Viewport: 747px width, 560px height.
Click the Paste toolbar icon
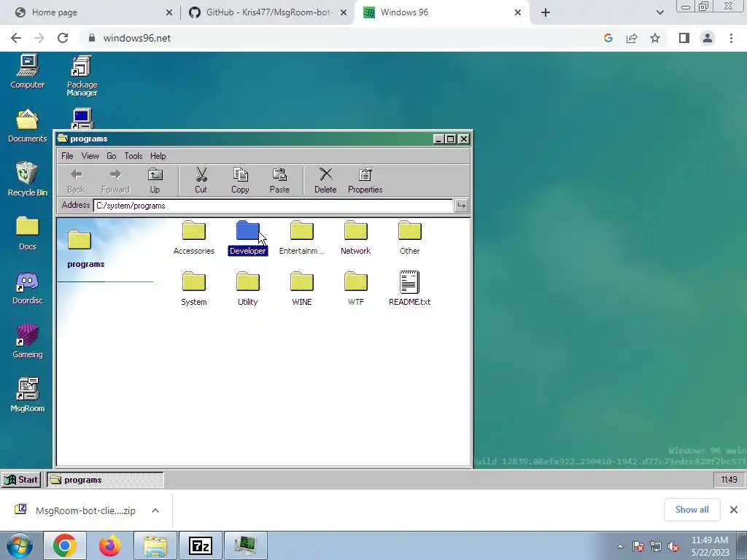(x=279, y=181)
